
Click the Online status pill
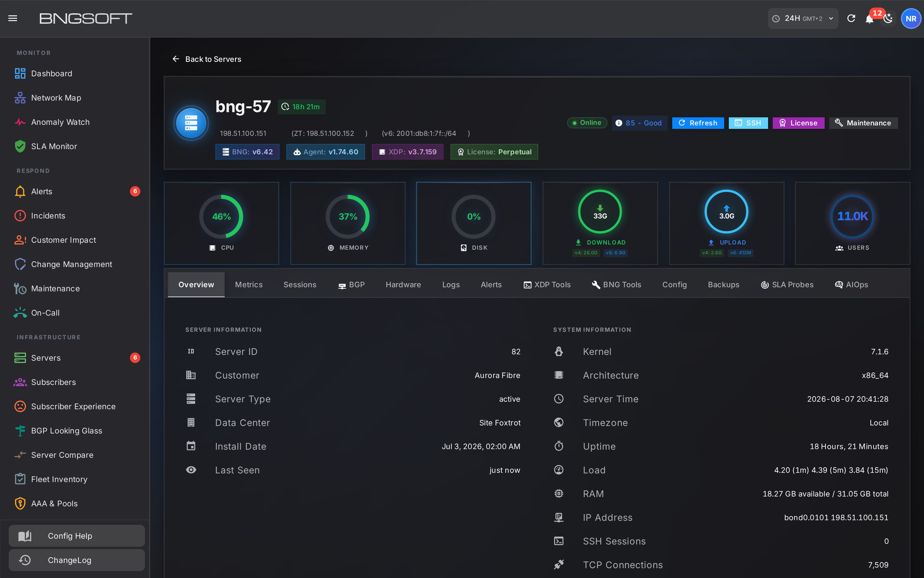tap(587, 123)
